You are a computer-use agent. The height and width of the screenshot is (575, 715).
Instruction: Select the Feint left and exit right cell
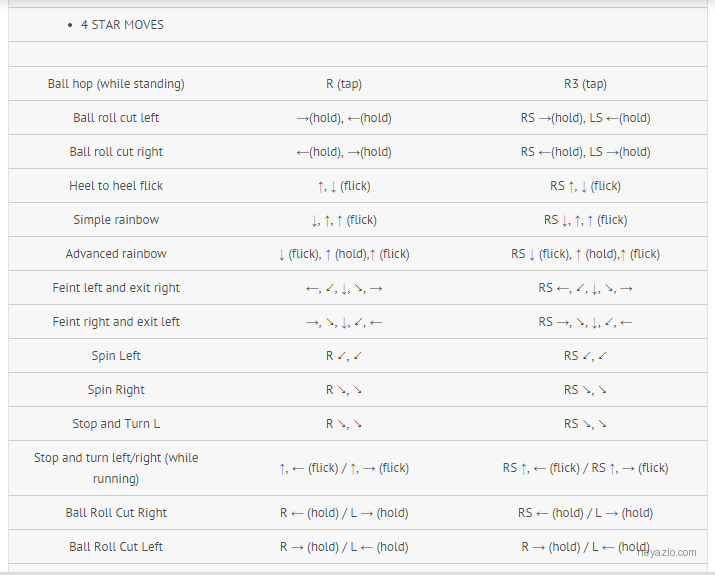click(x=116, y=288)
